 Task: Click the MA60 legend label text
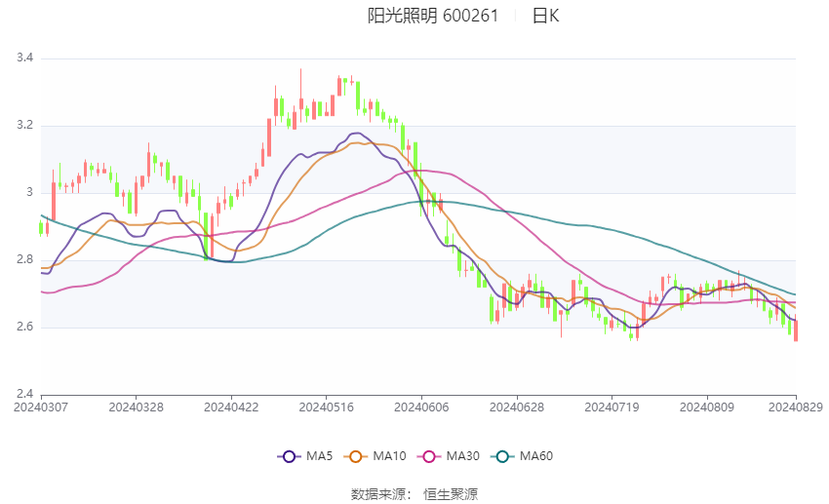pos(536,456)
